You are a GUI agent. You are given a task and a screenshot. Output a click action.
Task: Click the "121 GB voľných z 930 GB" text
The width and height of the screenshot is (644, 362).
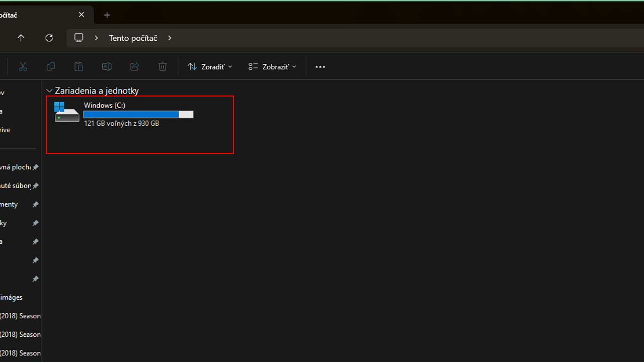121,123
